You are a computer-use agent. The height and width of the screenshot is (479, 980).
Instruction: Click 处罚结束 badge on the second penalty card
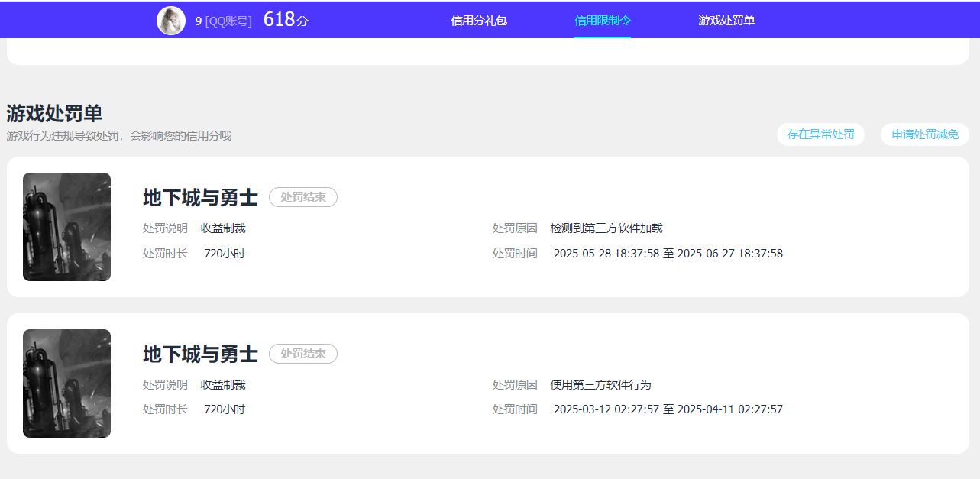coord(303,354)
